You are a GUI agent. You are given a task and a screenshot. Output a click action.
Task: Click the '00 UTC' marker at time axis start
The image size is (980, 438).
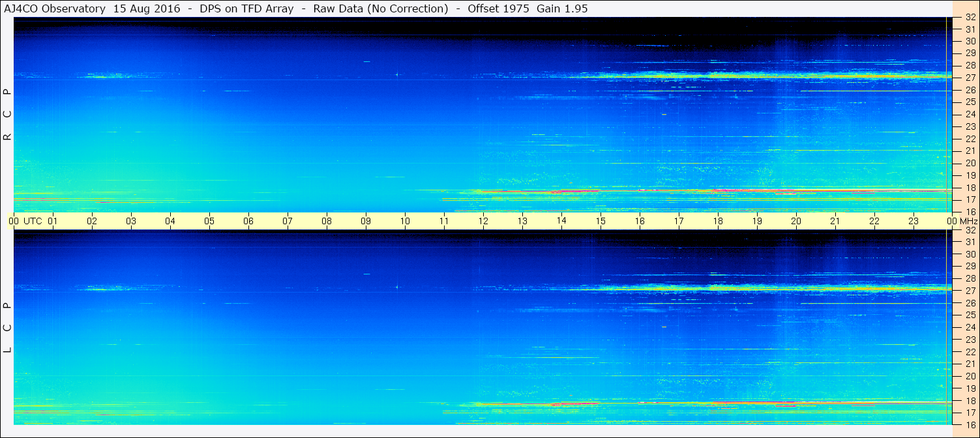pyautogui.click(x=25, y=221)
